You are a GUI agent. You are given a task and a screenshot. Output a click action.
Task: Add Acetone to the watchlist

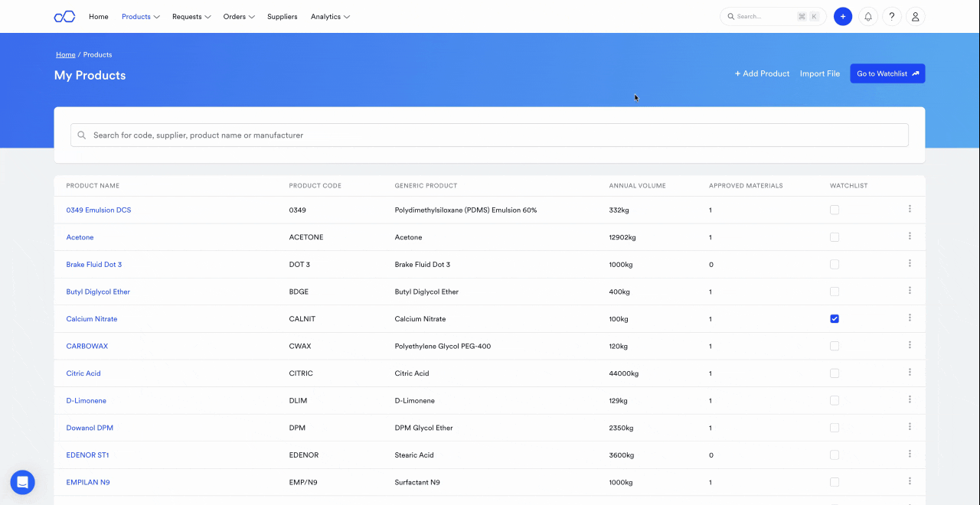tap(834, 236)
